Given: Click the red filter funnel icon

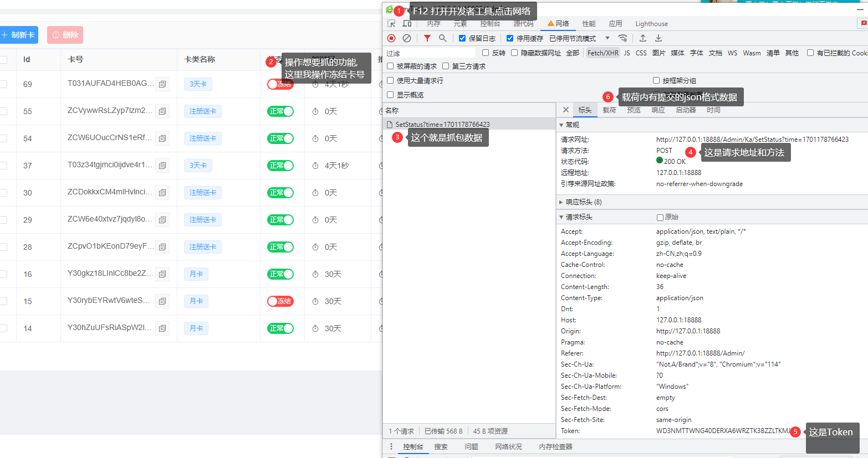Looking at the screenshot, I should click(x=427, y=38).
